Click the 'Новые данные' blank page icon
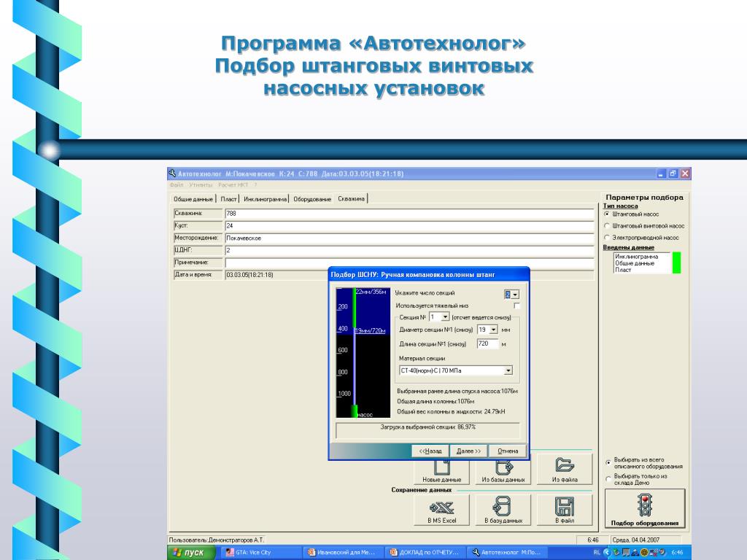Screen dimensions: 747x560 [x=441, y=467]
